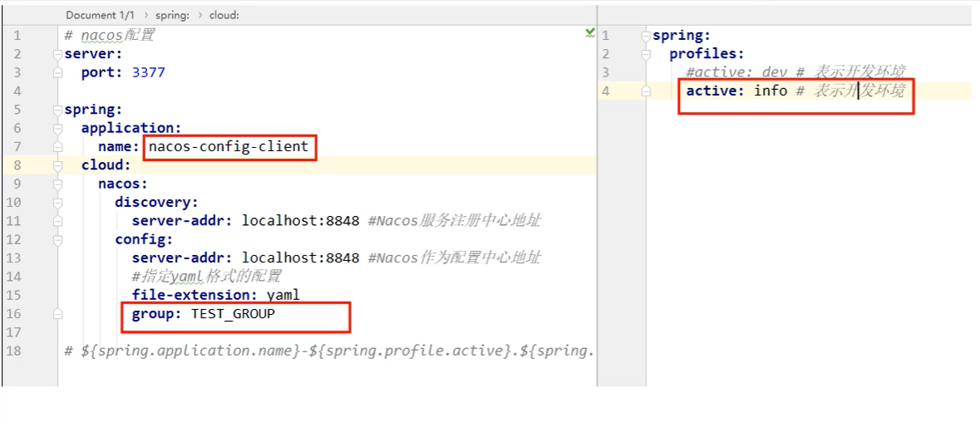The height and width of the screenshot is (427, 980).
Task: Click the 'port:' key
Action: click(102, 72)
